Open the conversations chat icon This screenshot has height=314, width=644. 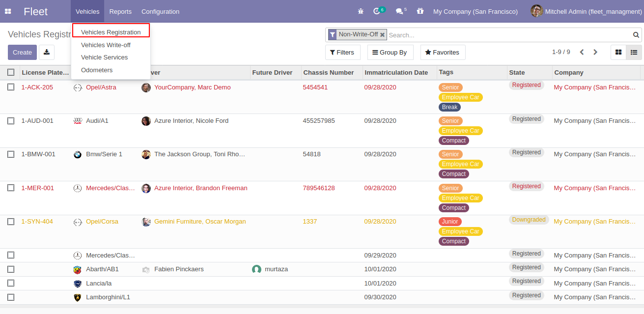click(399, 11)
